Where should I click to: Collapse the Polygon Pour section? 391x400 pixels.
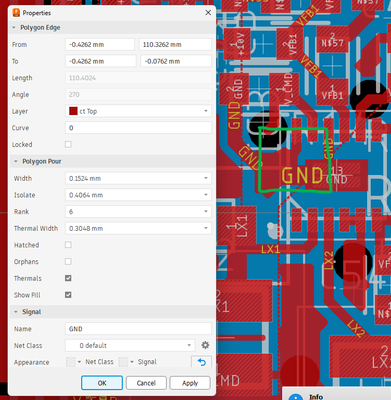(16, 161)
